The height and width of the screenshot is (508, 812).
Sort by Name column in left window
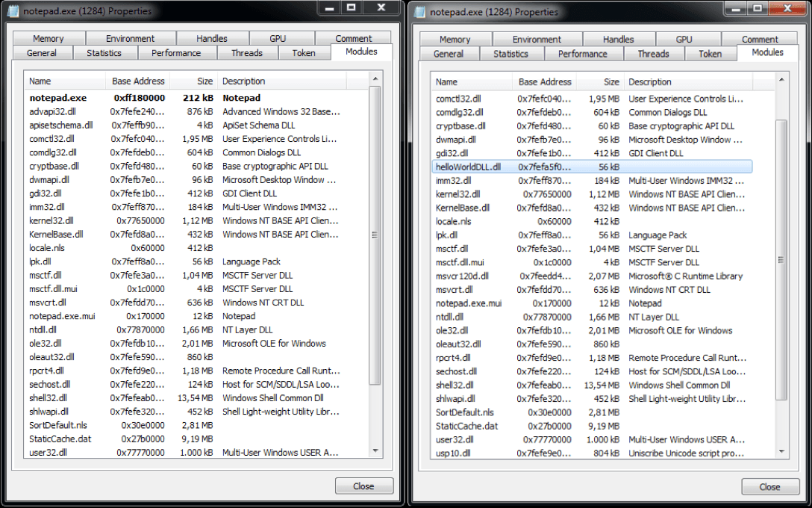click(65, 81)
